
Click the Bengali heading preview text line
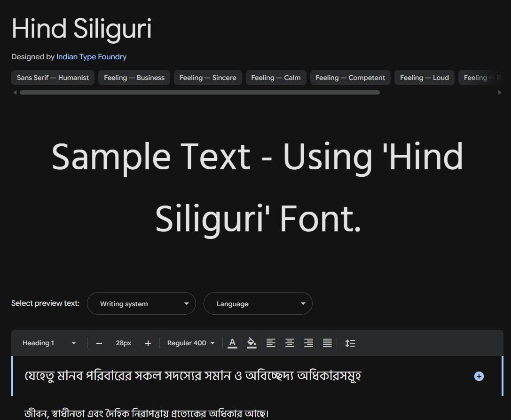(x=193, y=376)
